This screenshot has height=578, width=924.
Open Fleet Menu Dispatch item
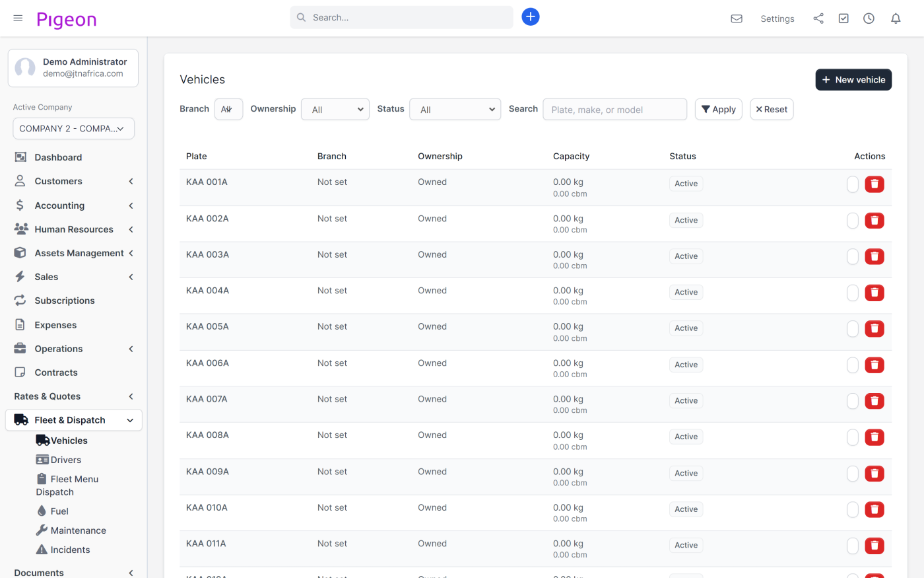67,486
